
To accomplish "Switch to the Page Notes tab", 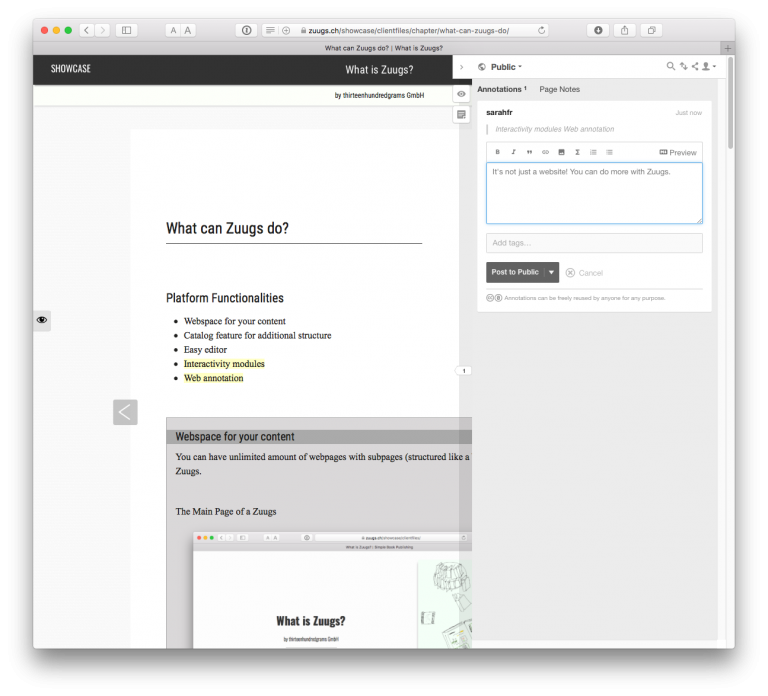I will pos(559,89).
